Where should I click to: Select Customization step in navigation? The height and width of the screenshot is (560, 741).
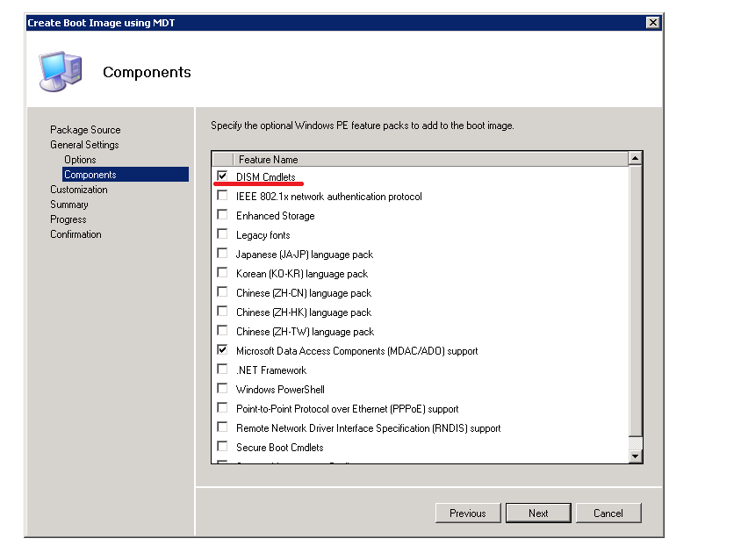79,190
